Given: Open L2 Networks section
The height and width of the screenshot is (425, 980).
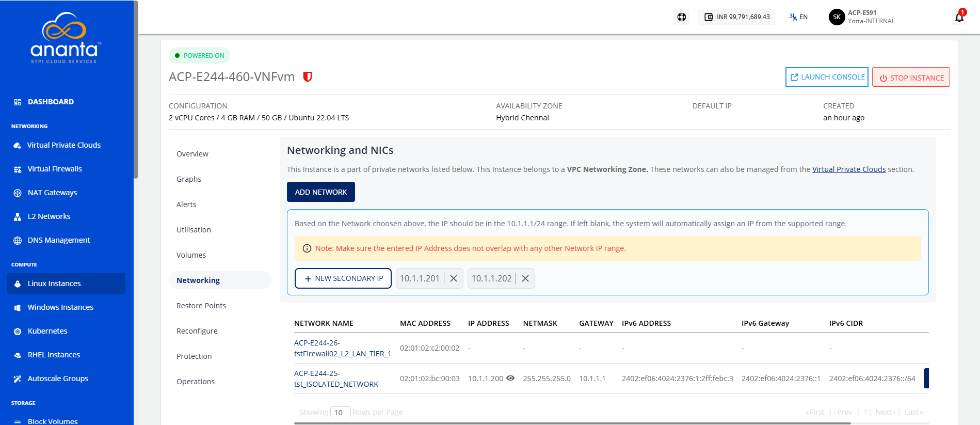Looking at the screenshot, I should pos(49,216).
